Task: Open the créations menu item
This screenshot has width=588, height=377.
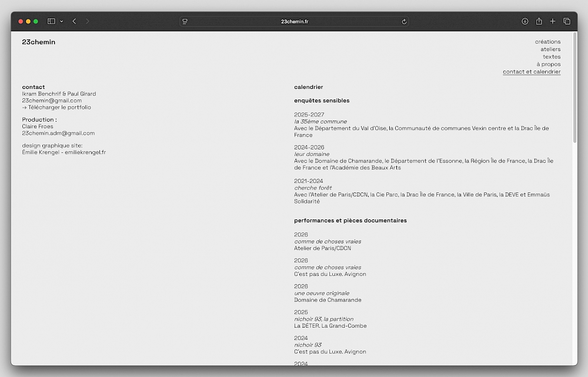Action: (x=547, y=42)
